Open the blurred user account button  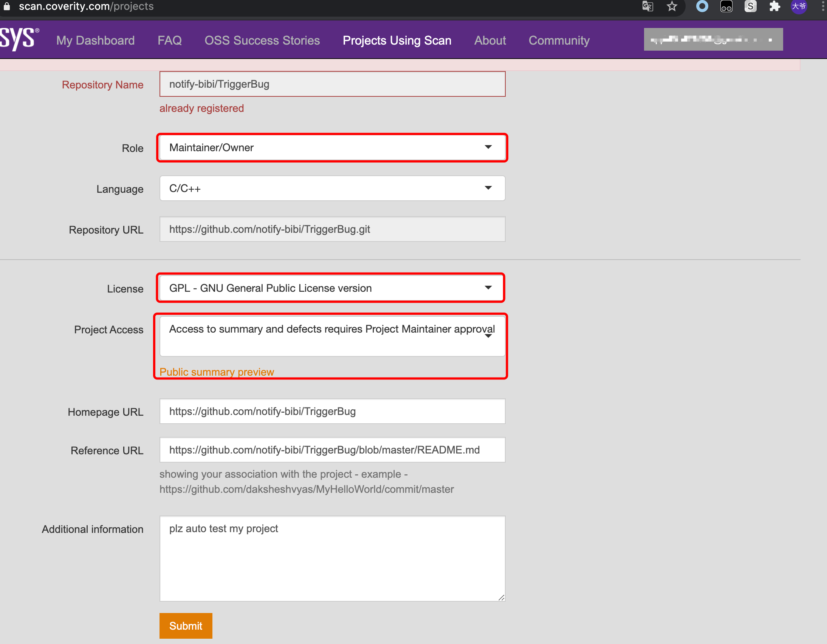713,39
